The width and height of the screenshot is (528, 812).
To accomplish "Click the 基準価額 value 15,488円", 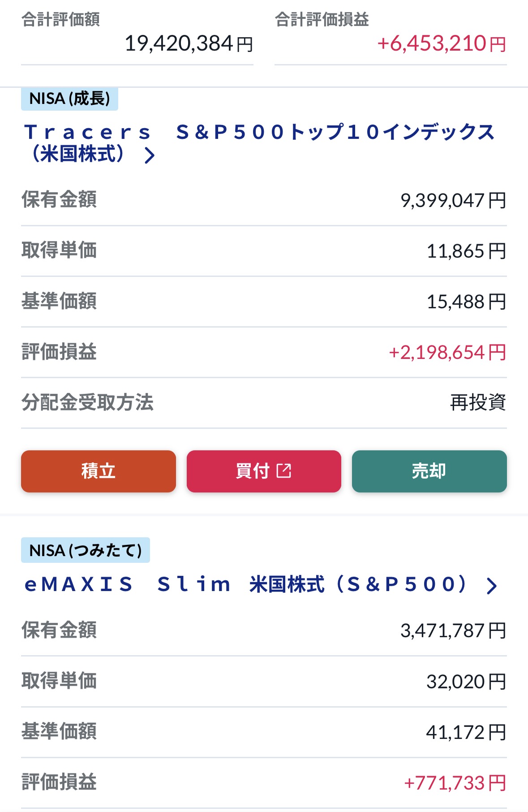I will tap(466, 302).
